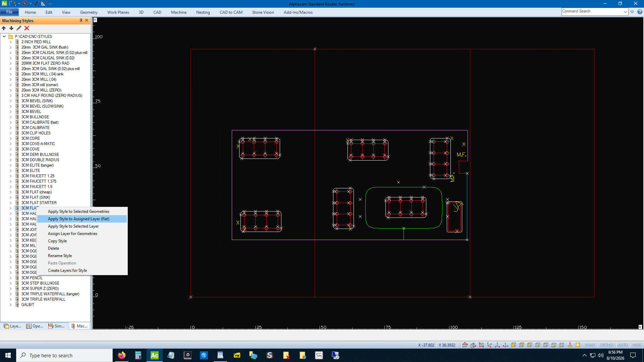Open the Stone Vision ribbon tab
This screenshot has height=362, width=644.
click(263, 12)
